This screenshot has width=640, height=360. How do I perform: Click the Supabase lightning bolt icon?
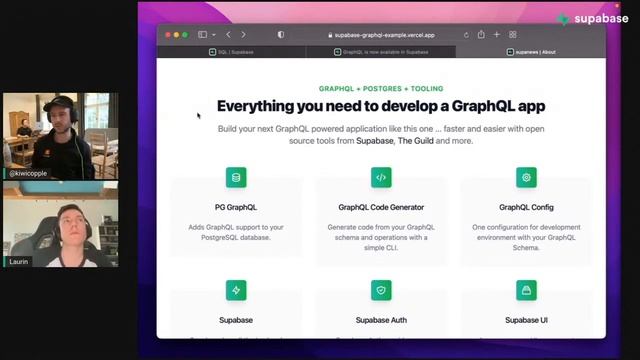[x=236, y=290]
